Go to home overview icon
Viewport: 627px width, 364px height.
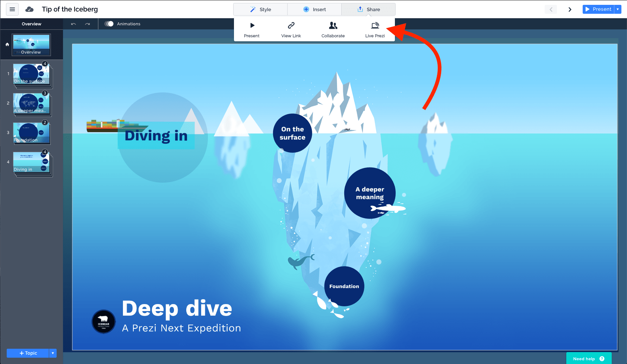tap(7, 44)
